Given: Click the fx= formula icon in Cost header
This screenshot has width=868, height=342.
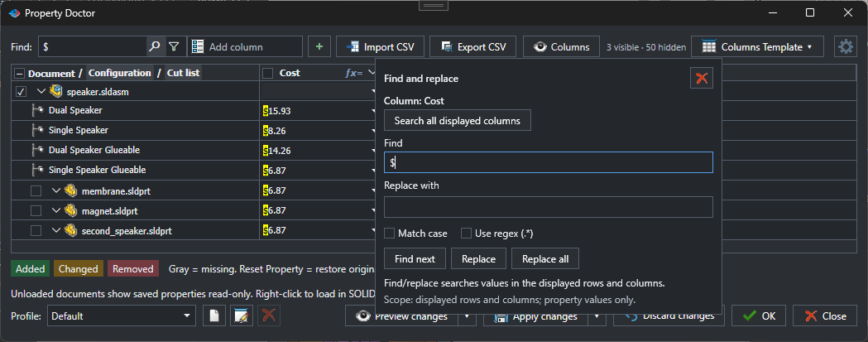Looking at the screenshot, I should click(353, 73).
